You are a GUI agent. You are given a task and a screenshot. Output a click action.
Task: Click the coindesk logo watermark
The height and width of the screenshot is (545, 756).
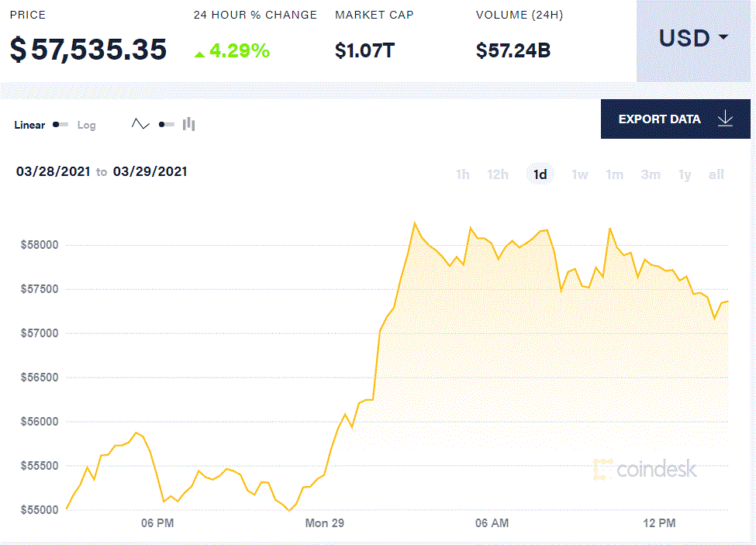tap(646, 469)
